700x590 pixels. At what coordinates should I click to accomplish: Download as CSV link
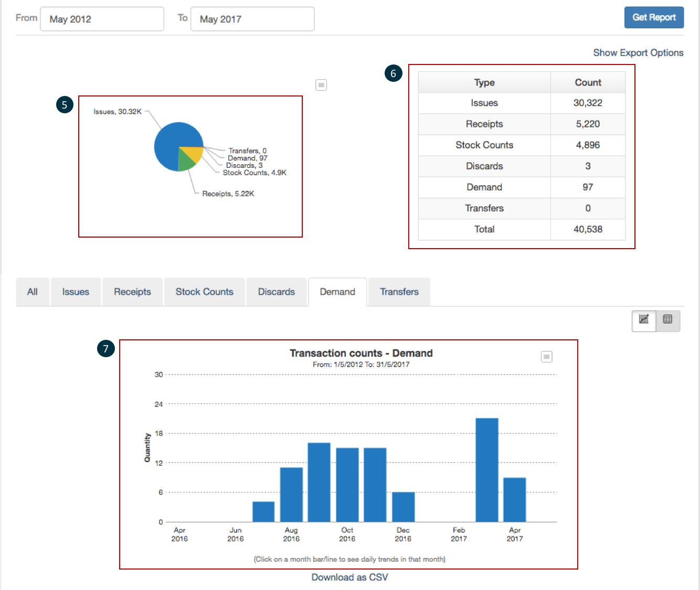coord(349,577)
